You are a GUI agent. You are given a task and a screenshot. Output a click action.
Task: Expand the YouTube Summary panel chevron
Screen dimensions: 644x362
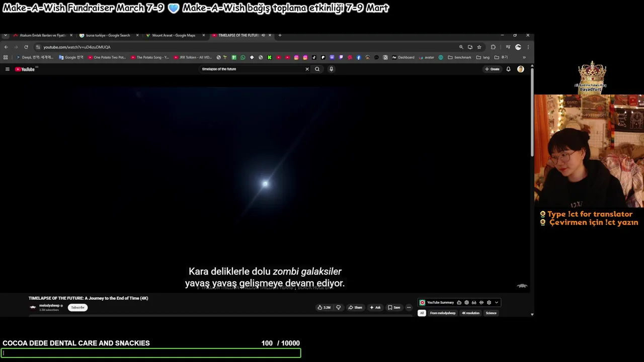coord(497,303)
